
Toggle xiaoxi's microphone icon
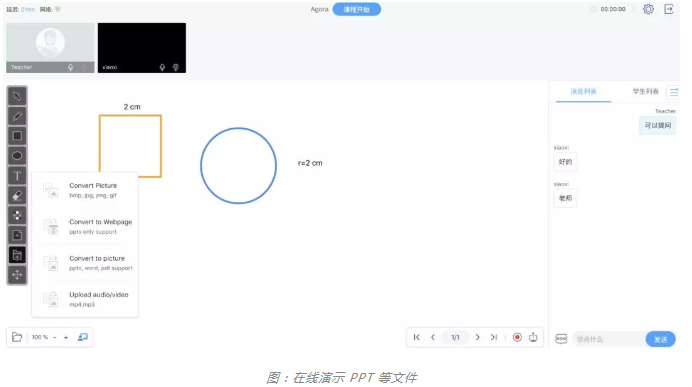click(162, 68)
